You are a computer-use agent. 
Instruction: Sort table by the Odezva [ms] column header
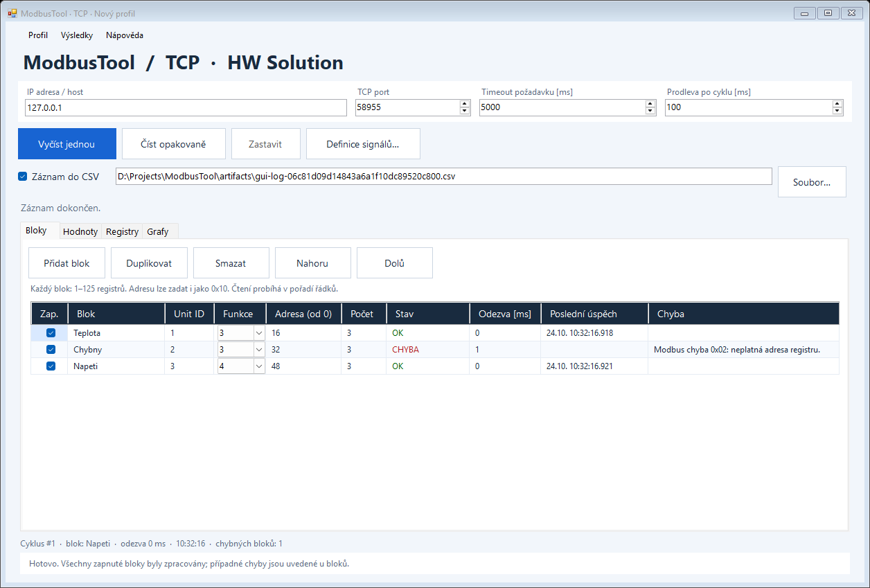coord(505,314)
